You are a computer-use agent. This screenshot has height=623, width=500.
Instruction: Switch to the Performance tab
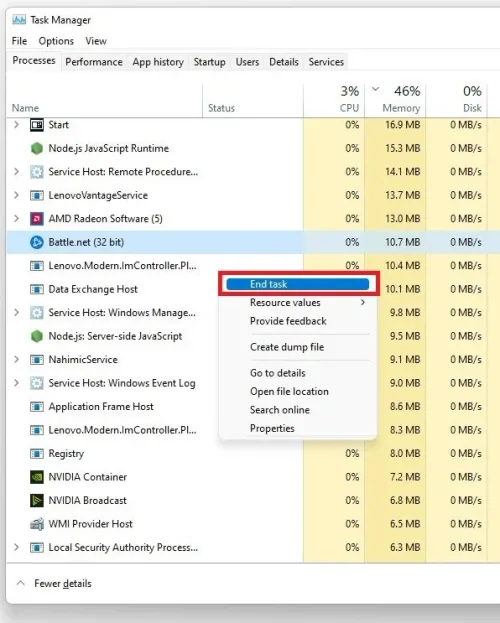point(94,62)
